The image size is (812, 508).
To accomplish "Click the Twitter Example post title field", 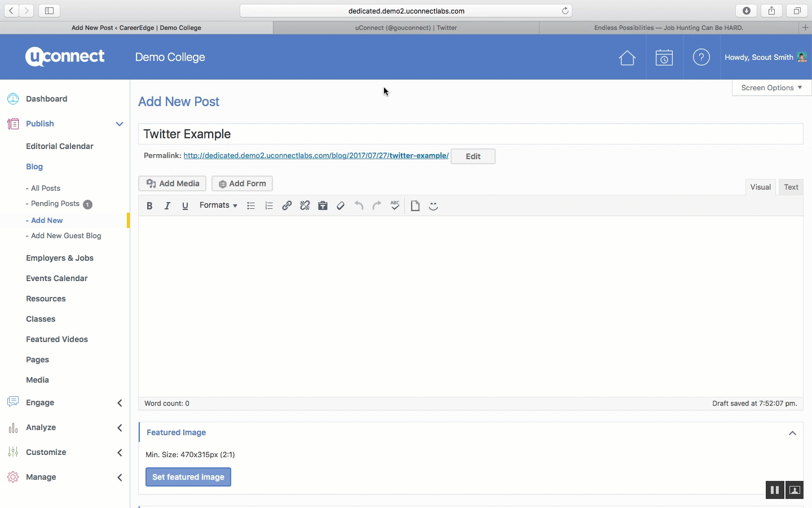I will 470,134.
